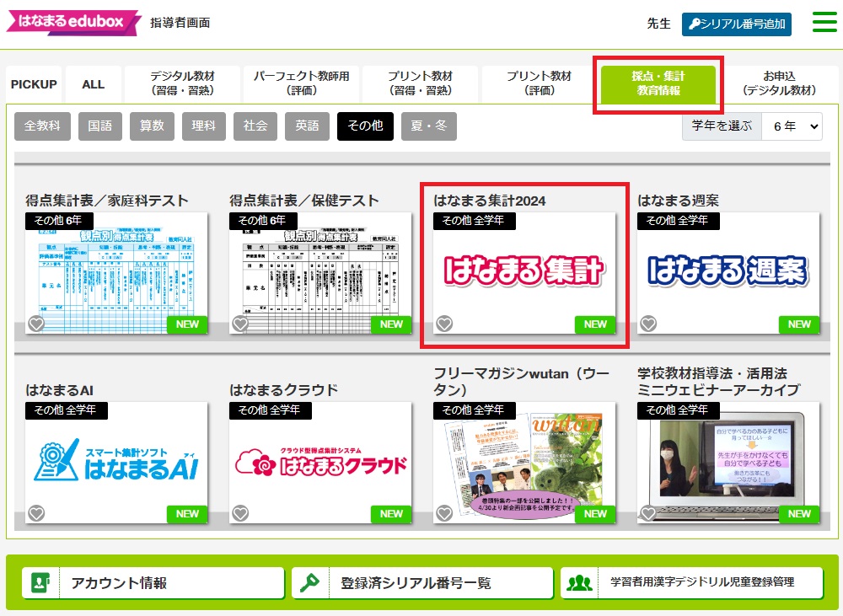Click NEW badge on はなまる週案 card
Image resolution: width=843 pixels, height=616 pixels.
pyautogui.click(x=799, y=324)
